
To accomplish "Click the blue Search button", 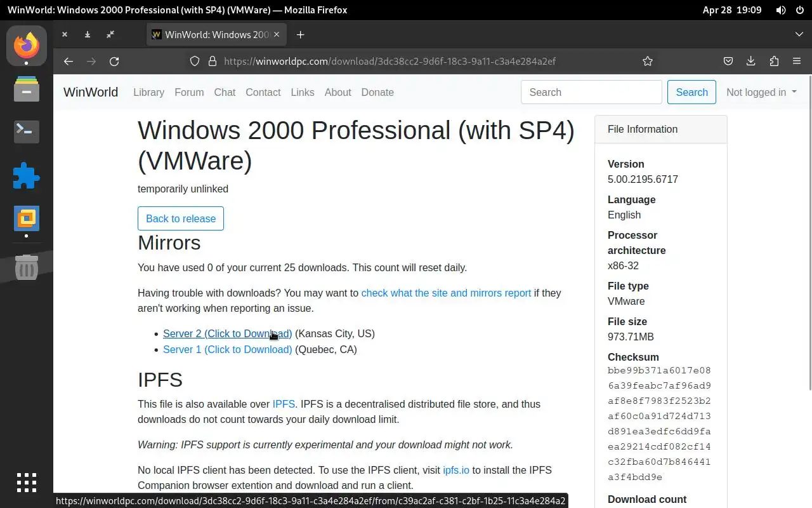I will coord(691,92).
